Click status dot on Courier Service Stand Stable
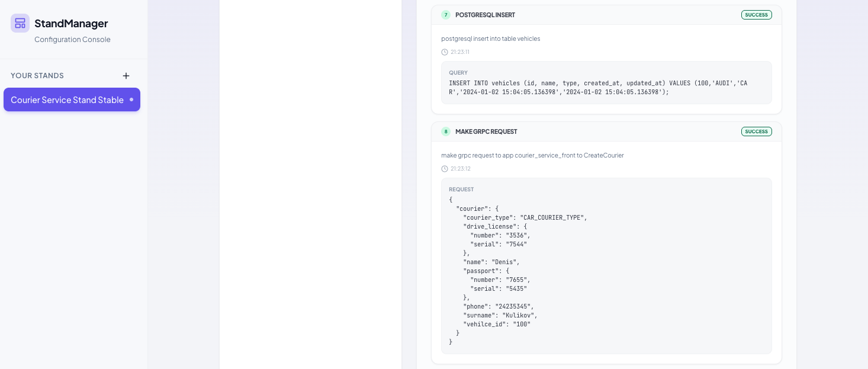 coord(131,100)
